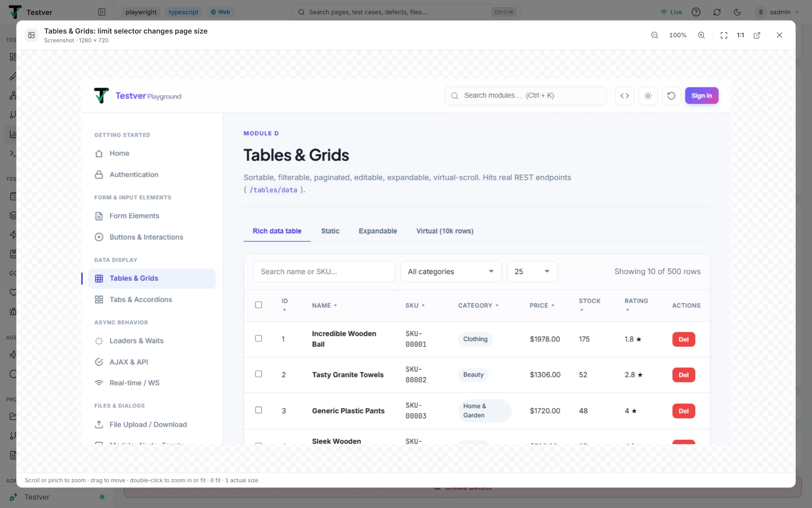This screenshot has width=812, height=508.
Task: Open Loaders & Waits sidebar item
Action: pyautogui.click(x=152, y=341)
